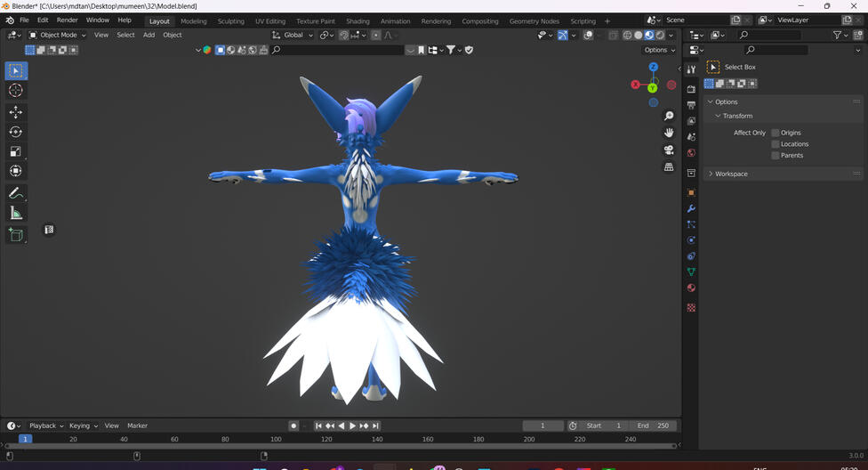Toggle auto keying record button
868x470 pixels.
click(293, 425)
